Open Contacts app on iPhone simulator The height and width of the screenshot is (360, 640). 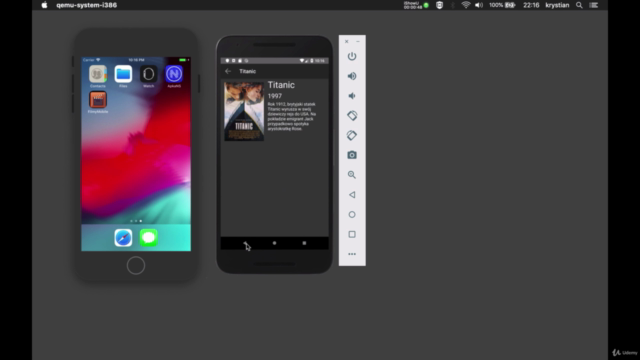coord(98,74)
